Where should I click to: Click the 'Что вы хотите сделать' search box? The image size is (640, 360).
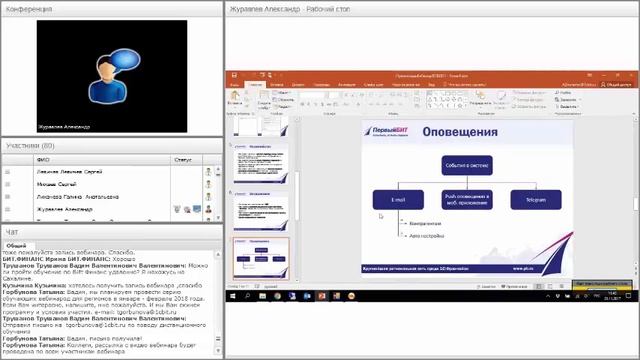[x=464, y=85]
